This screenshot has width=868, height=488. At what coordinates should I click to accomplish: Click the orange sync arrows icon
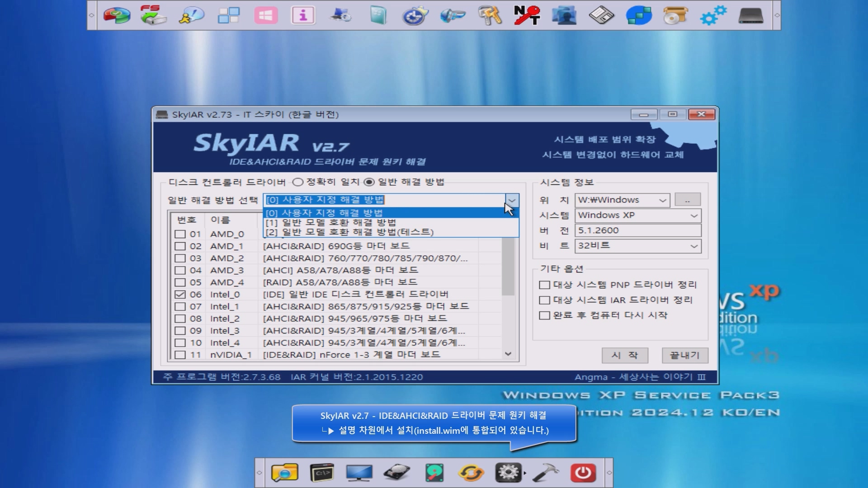pos(471,473)
